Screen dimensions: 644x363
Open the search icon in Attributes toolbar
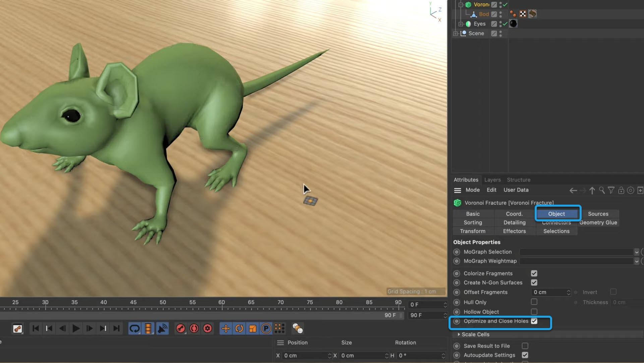pyautogui.click(x=602, y=190)
